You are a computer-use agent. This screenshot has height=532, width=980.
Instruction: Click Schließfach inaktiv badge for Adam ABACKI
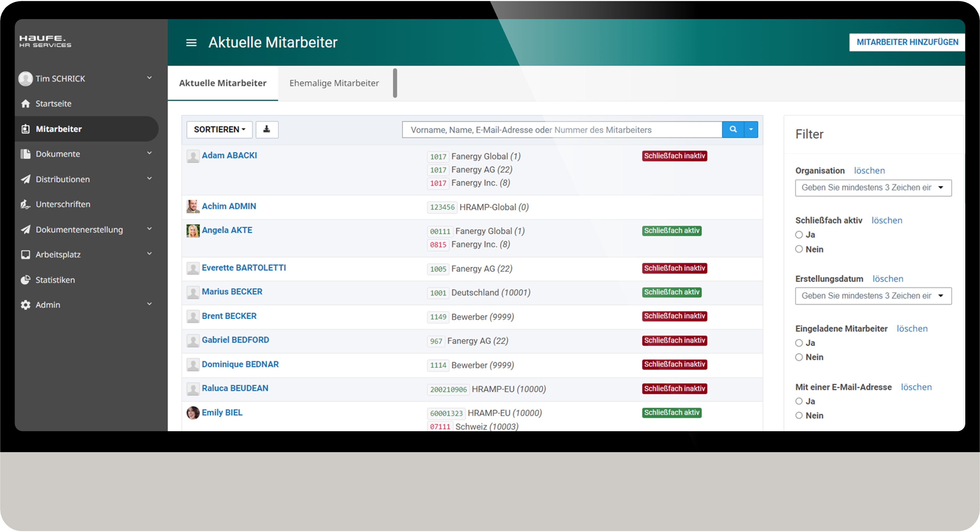(674, 156)
